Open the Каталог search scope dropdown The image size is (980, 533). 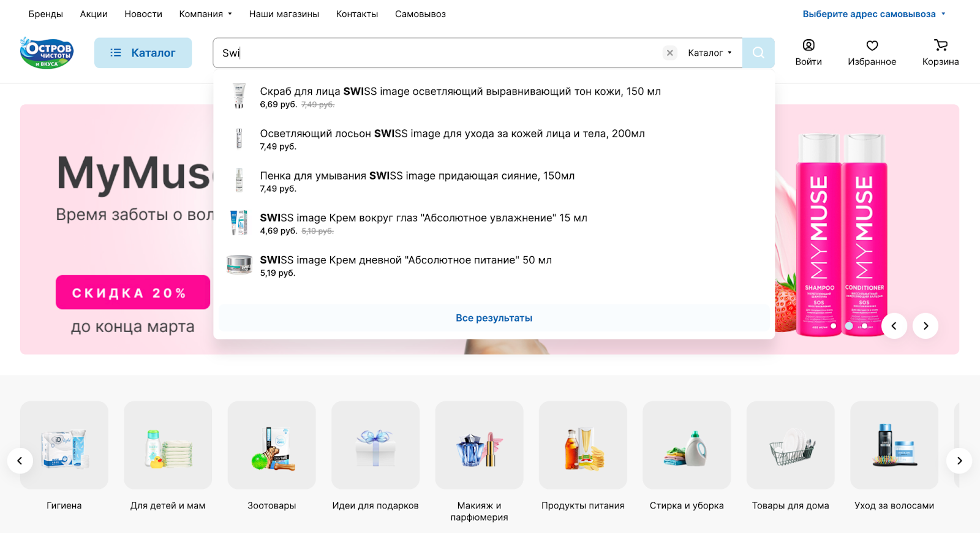(x=709, y=53)
